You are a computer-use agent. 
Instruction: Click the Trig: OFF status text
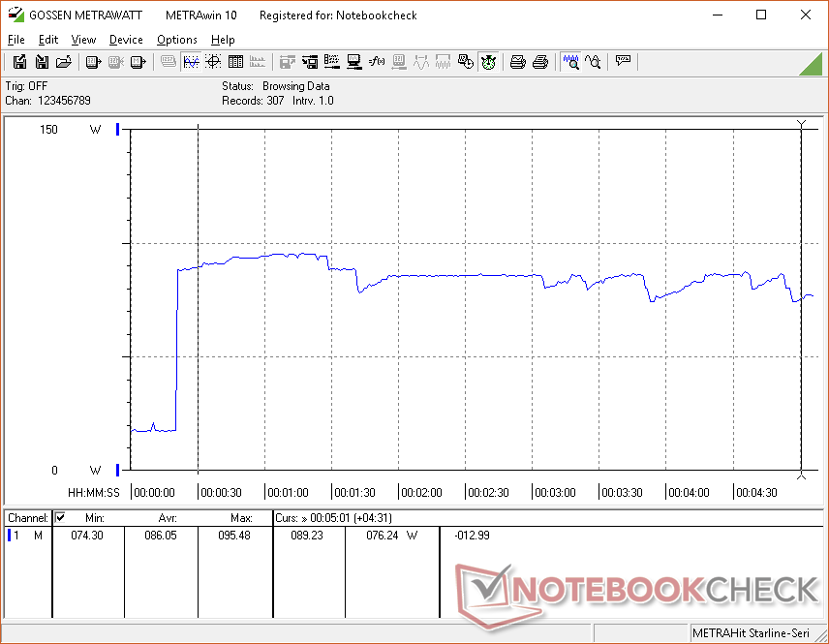coord(26,86)
